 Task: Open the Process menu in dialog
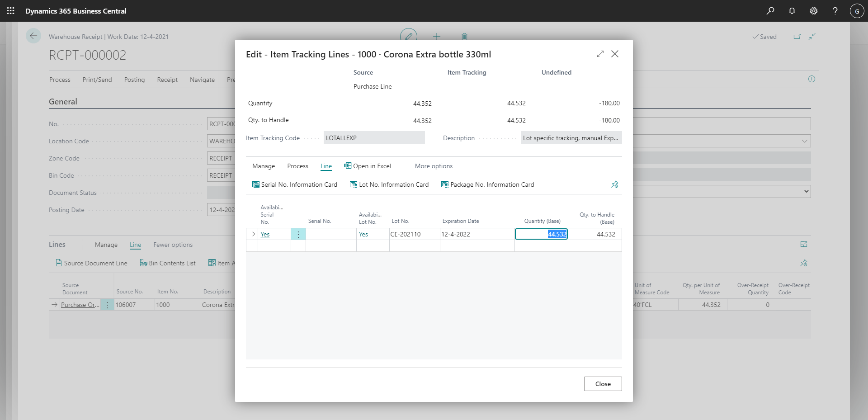point(297,166)
